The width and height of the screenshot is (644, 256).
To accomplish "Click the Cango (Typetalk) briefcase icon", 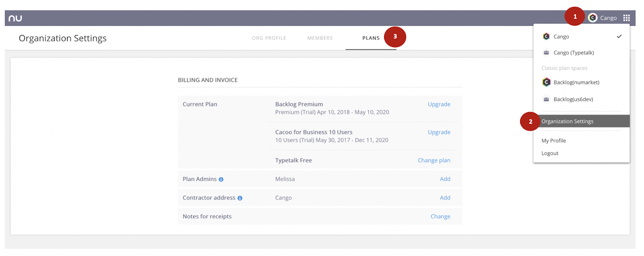I will click(546, 53).
